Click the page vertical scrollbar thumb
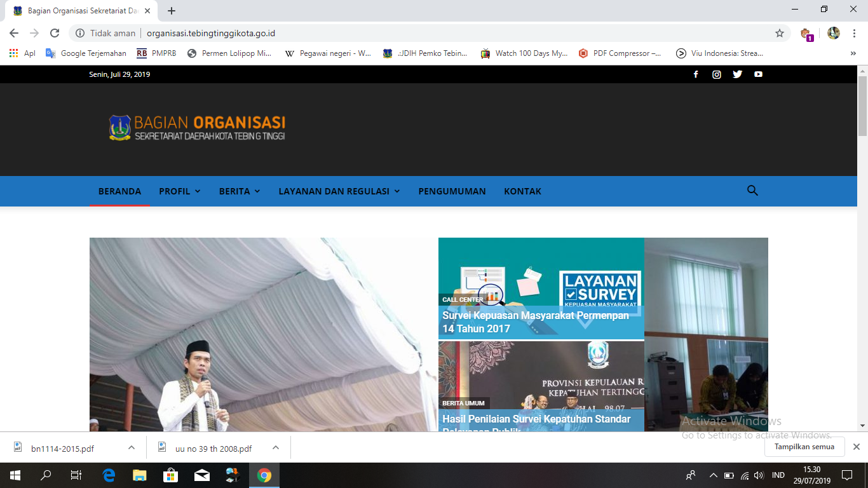 (x=862, y=105)
